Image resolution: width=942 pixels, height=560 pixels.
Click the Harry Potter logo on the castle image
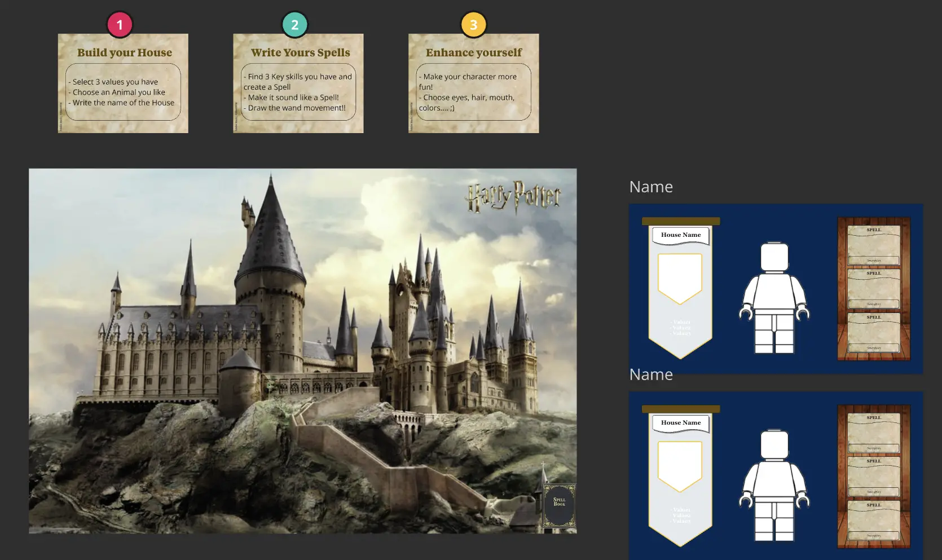(514, 197)
